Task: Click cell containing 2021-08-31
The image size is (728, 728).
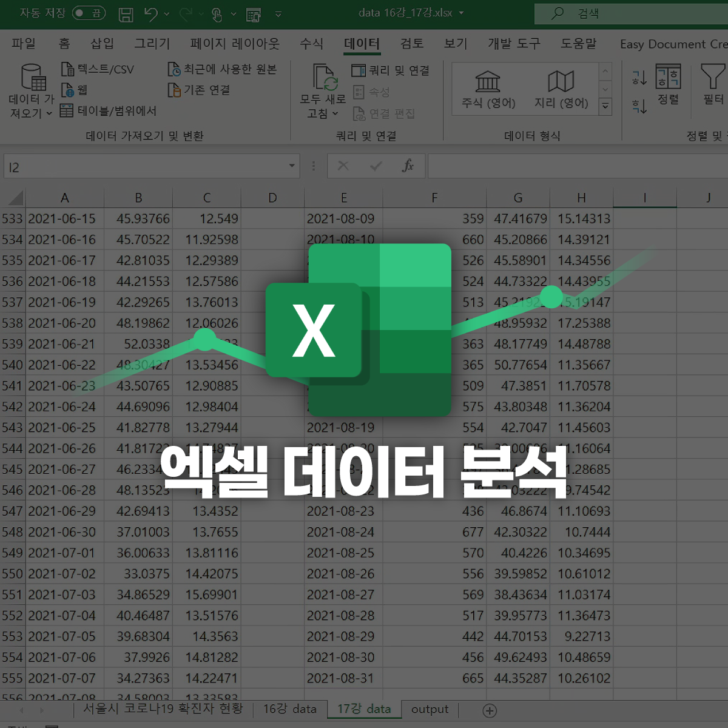Action: pyautogui.click(x=343, y=679)
